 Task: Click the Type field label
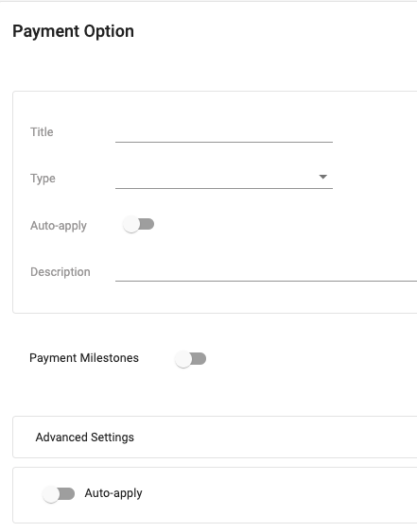point(43,179)
